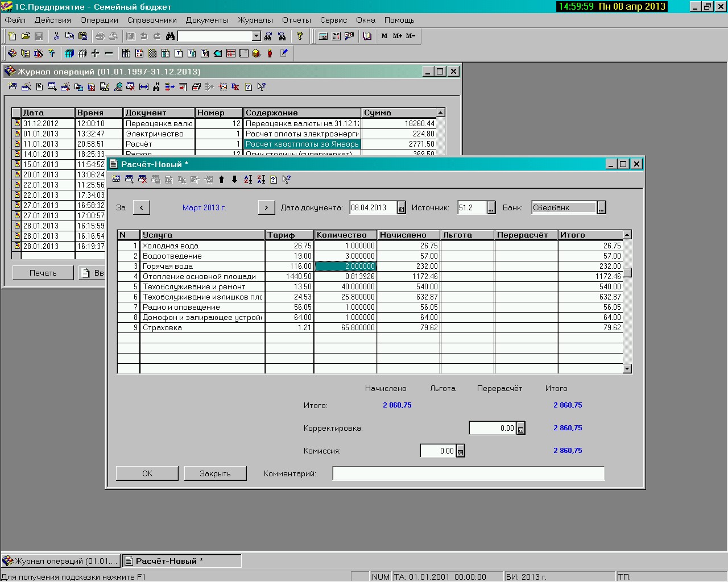Open the Отчеты menu
The height and width of the screenshot is (582, 728).
296,20
